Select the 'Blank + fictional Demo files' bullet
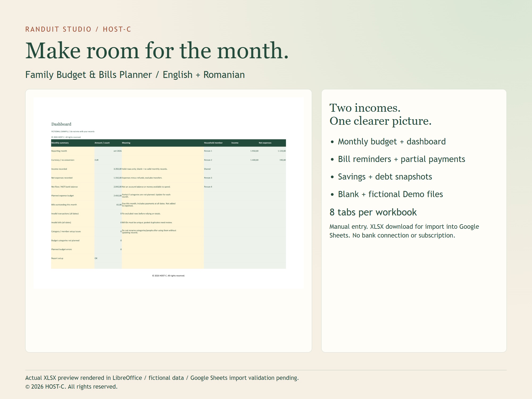This screenshot has height=399, width=532. point(390,194)
